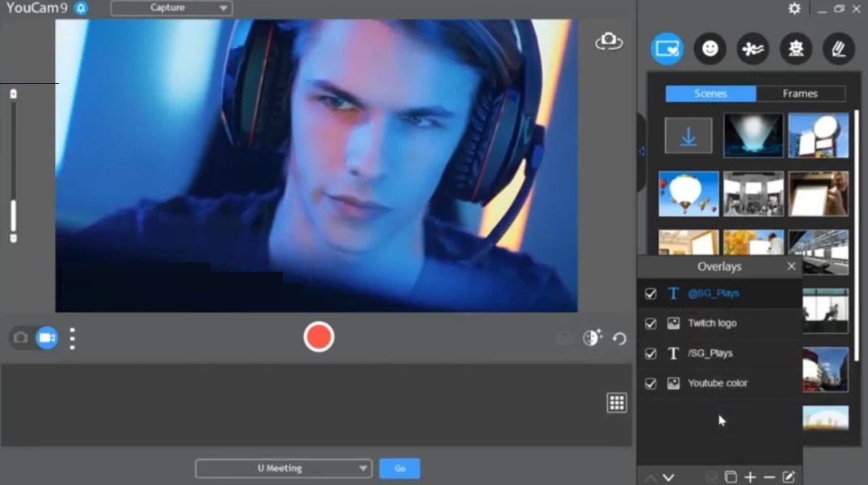
Task: Click the undo arrow icon
Action: point(620,339)
